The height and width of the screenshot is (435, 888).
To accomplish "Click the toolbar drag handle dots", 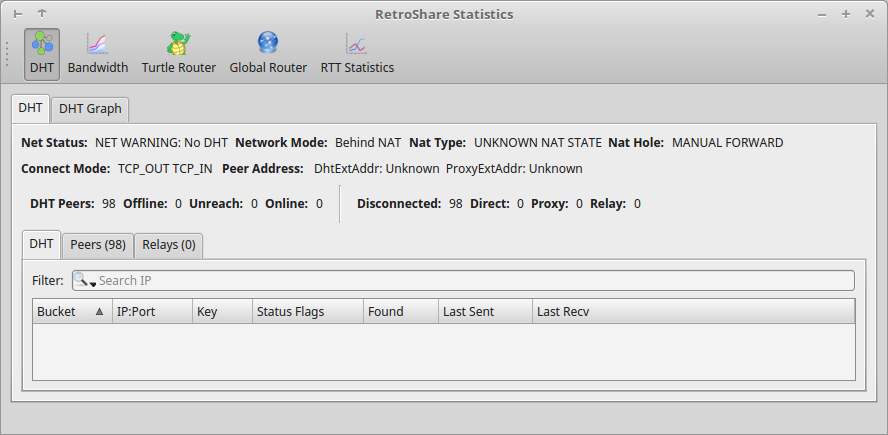I will (x=7, y=54).
